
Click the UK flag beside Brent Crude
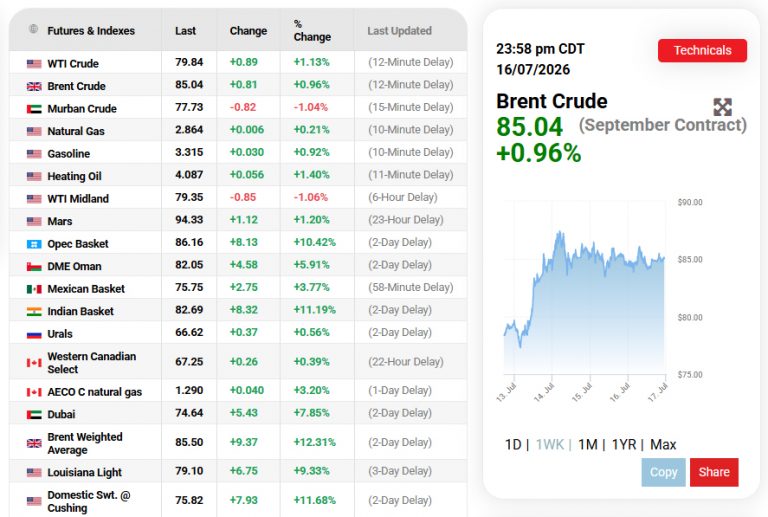point(34,86)
